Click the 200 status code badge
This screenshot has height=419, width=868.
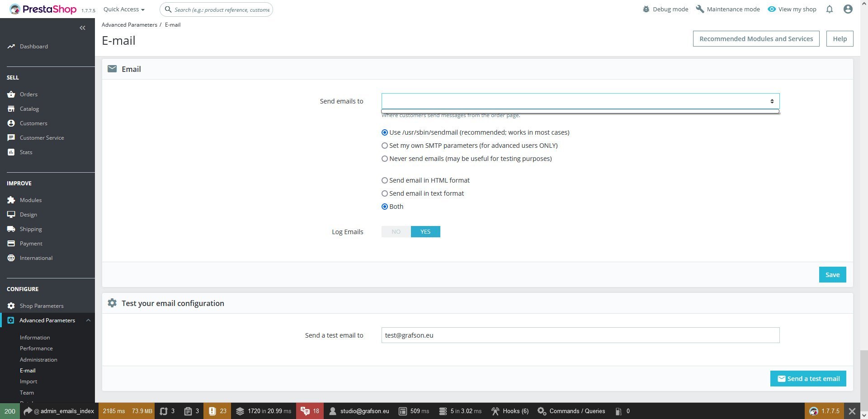[10, 411]
